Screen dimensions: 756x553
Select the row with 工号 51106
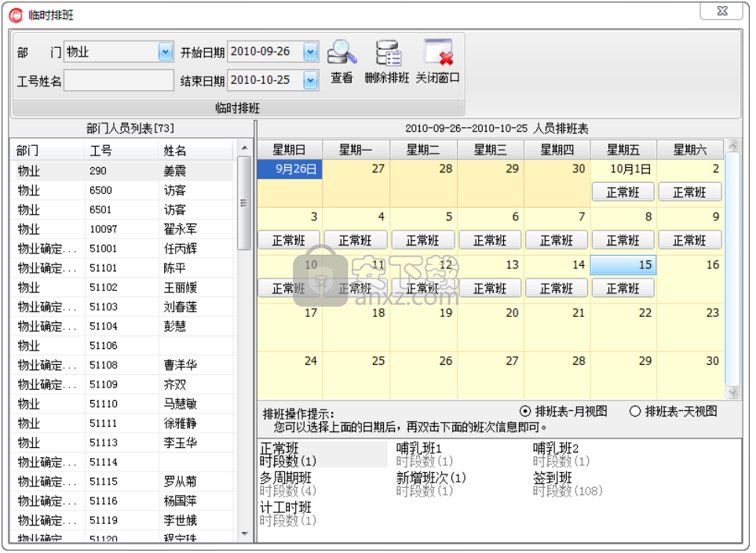click(123, 345)
